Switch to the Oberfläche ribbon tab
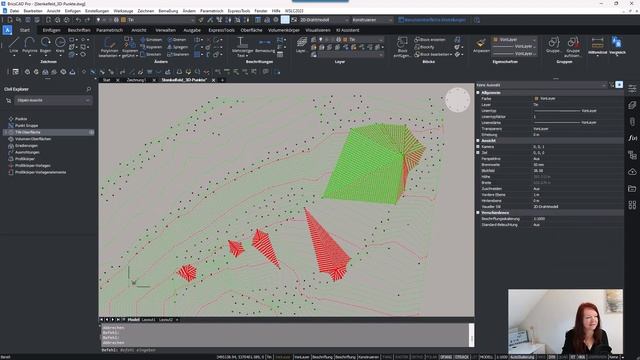 coord(251,30)
